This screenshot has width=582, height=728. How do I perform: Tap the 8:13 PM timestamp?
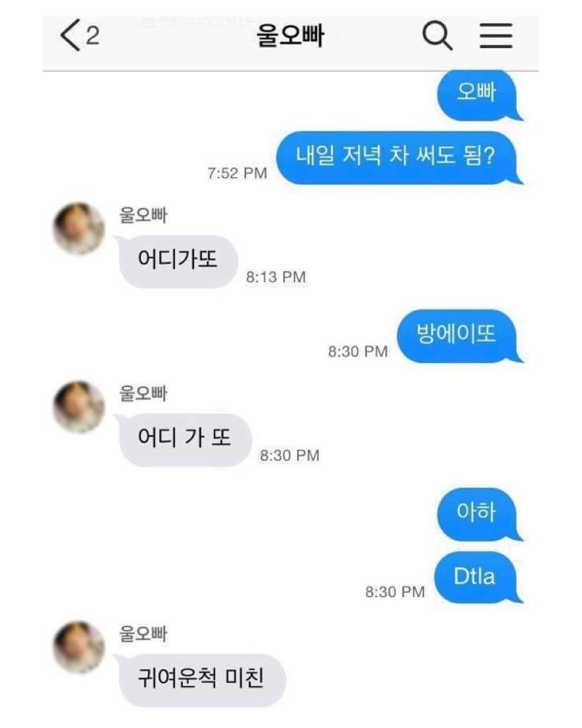click(x=276, y=277)
